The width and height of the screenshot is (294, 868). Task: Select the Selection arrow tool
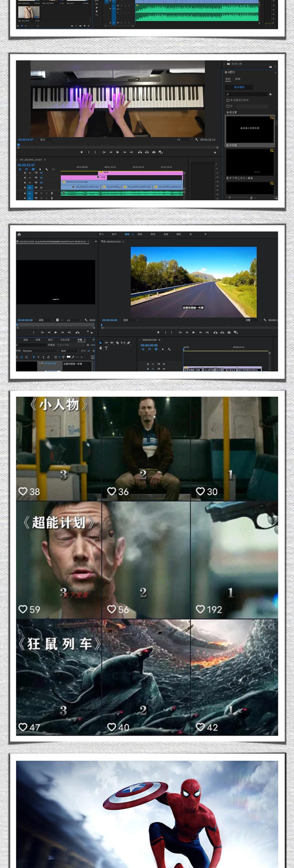tap(100, 343)
